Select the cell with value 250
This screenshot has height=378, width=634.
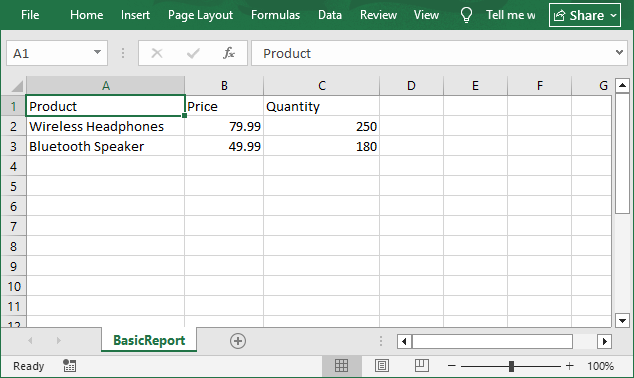coord(321,126)
